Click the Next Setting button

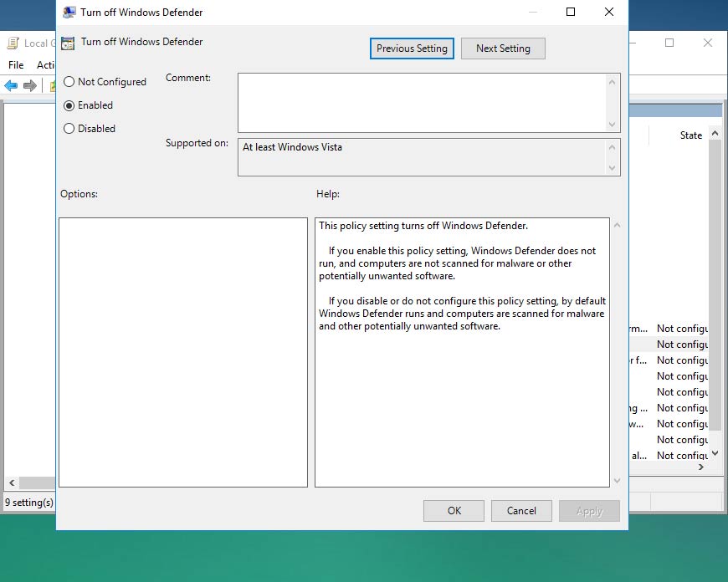tap(503, 48)
